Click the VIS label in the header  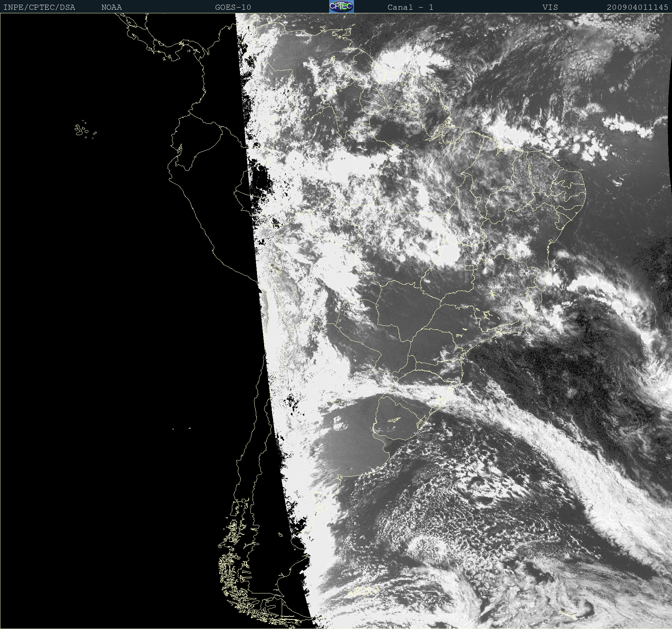pos(550,7)
